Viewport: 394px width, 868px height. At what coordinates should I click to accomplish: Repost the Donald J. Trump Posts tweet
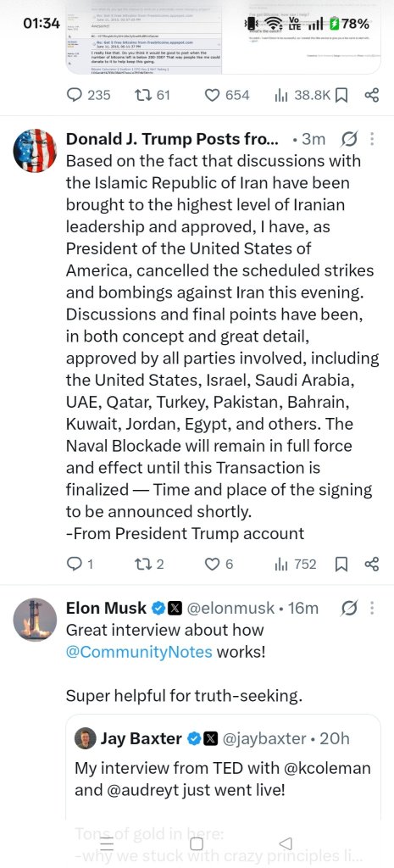[x=149, y=564]
